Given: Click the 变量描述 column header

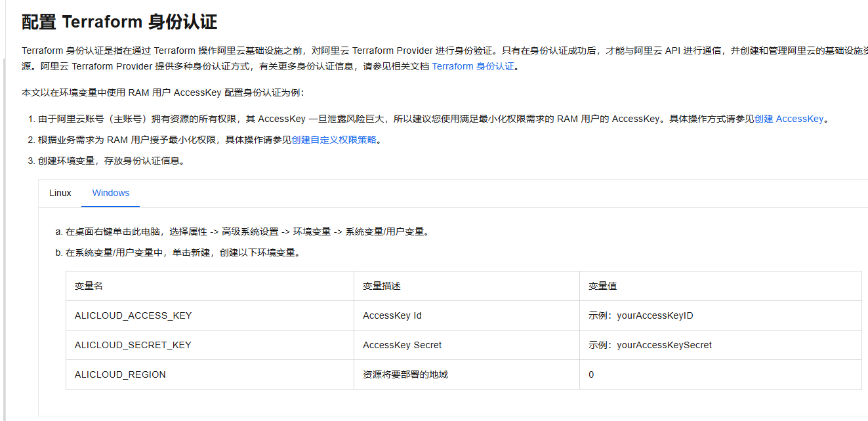Looking at the screenshot, I should pos(466,286).
